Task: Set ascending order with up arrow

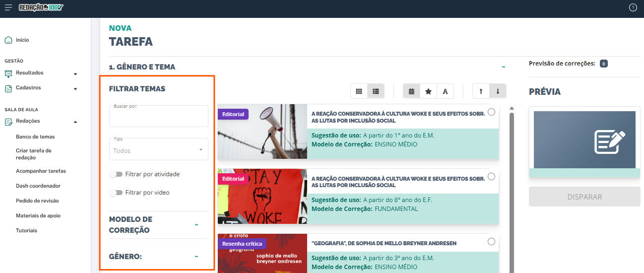Action: (481, 91)
